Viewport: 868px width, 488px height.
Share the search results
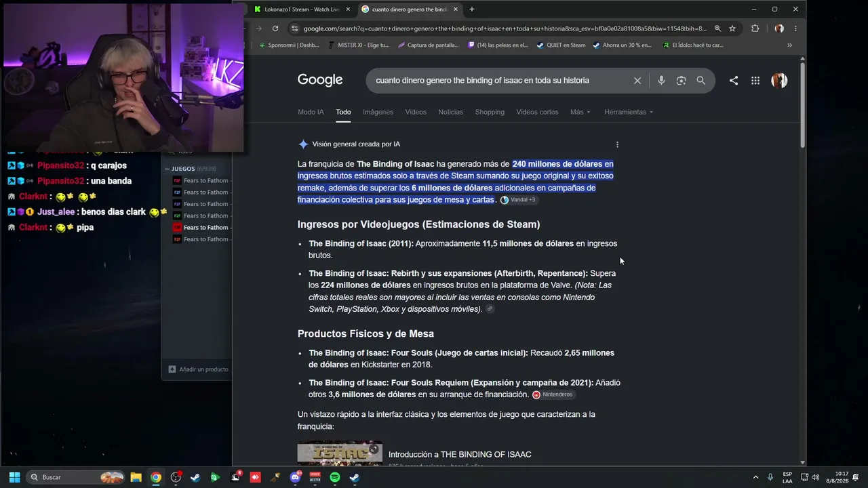pyautogui.click(x=734, y=81)
